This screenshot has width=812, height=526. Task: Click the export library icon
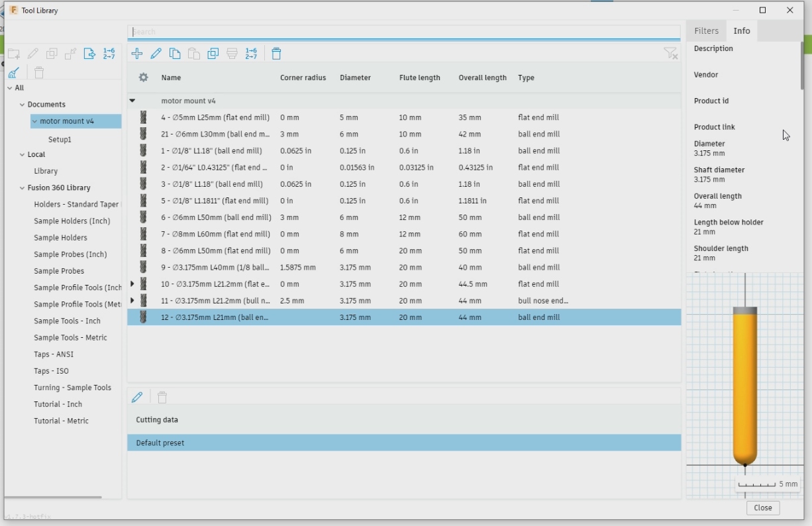point(89,54)
